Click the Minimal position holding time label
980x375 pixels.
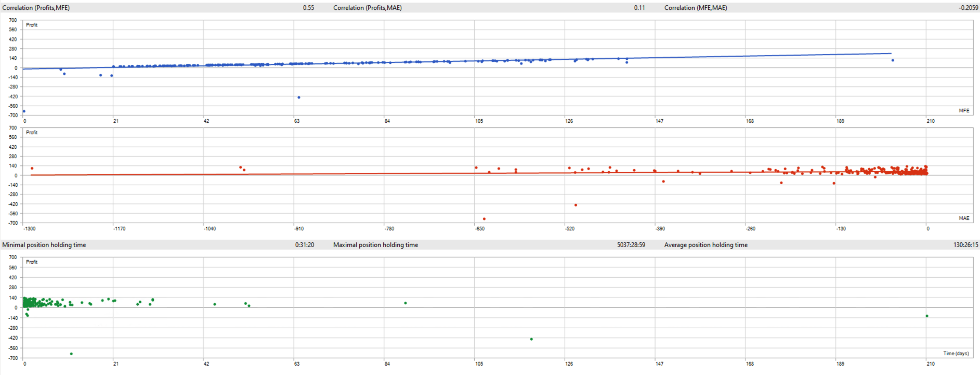point(44,245)
